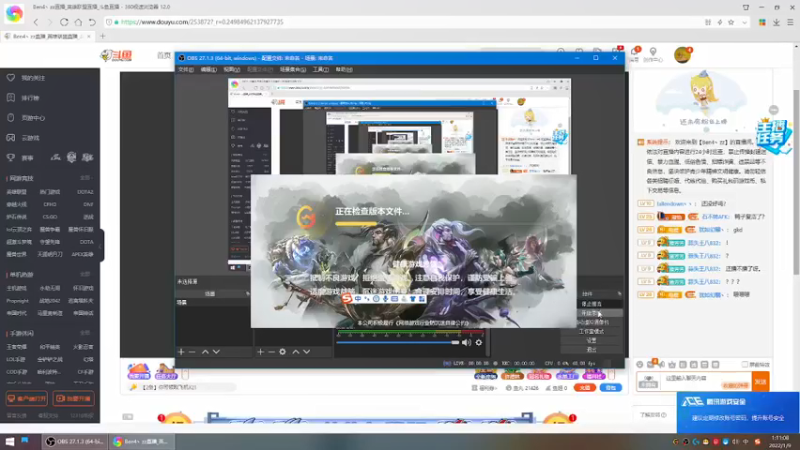
Task: Click 工作室模式 button in OBS controls
Action: pyautogui.click(x=591, y=332)
